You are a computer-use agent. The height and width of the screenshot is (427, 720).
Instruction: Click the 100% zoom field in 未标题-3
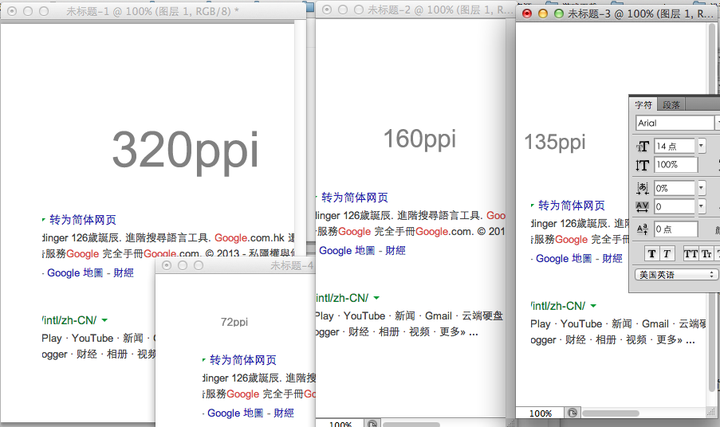coord(540,413)
